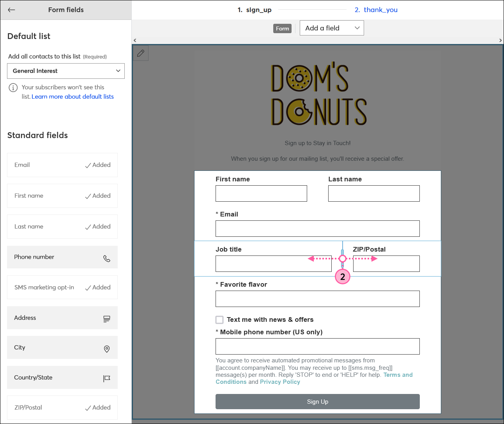
Task: Click the 'Sign up to Stay in Touch!' text
Action: pyautogui.click(x=318, y=143)
